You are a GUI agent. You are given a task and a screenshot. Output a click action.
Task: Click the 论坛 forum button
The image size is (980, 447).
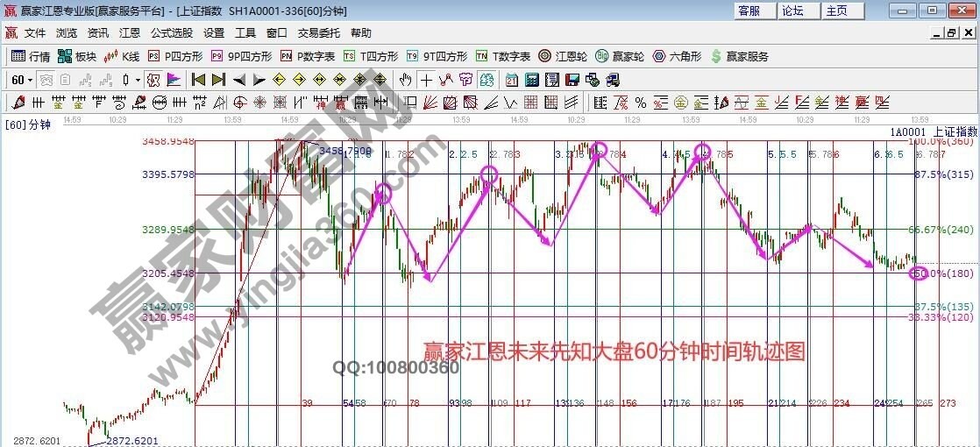pos(792,11)
